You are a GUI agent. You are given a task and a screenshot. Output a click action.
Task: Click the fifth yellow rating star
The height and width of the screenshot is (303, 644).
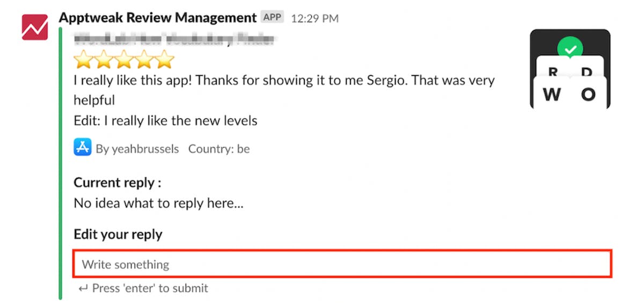coord(164,59)
